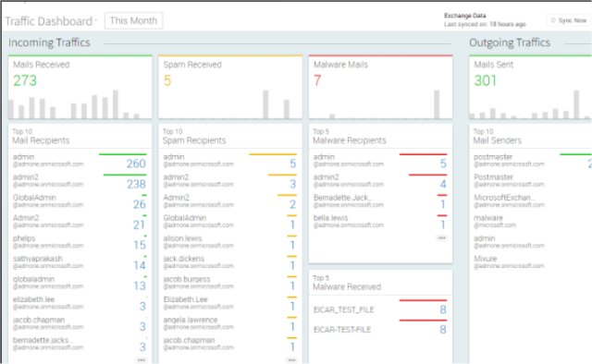Open admin2's 238 received mails count
The image size is (592, 364).
tap(136, 184)
